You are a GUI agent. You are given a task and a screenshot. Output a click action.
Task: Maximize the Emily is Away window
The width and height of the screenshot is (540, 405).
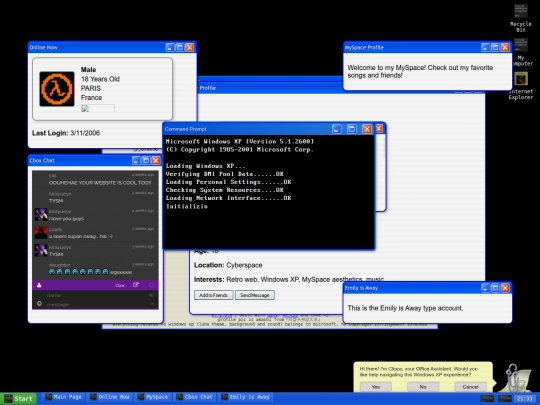point(495,288)
